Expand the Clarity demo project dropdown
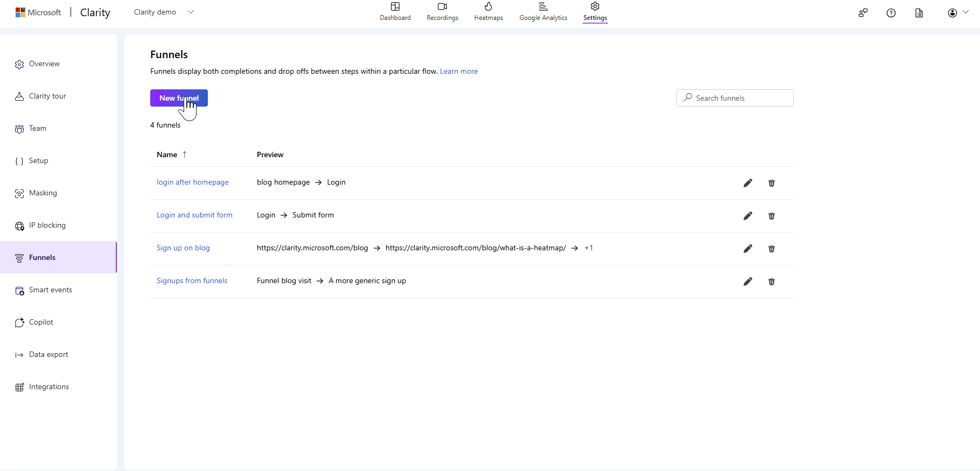980x471 pixels. (164, 12)
